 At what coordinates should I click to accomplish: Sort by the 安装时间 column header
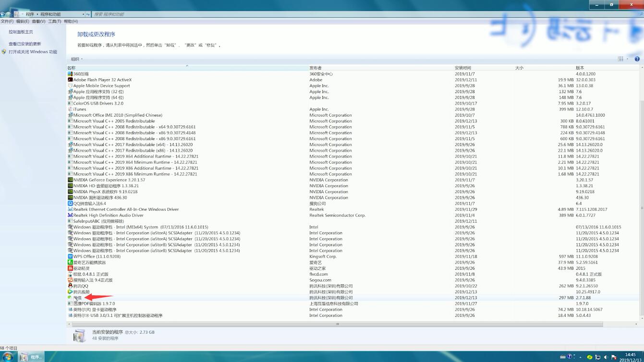click(484, 68)
